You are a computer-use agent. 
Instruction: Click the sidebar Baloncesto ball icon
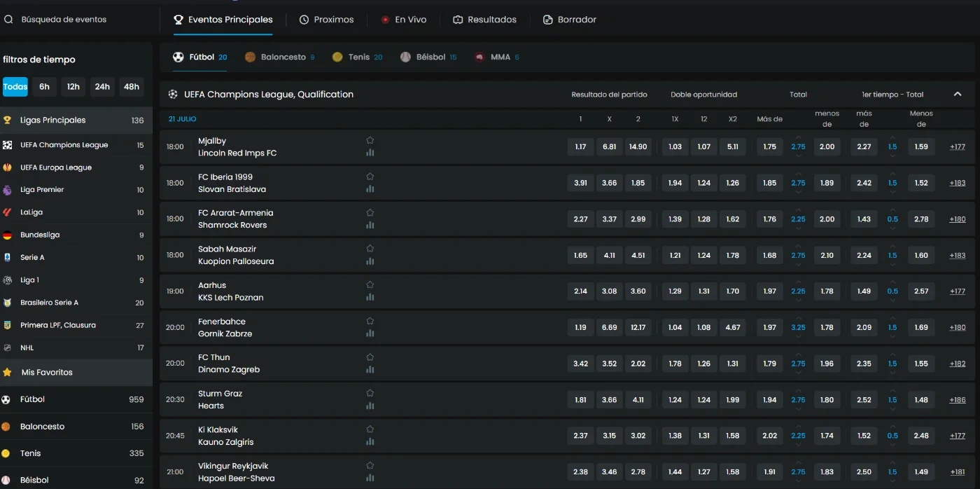point(6,427)
